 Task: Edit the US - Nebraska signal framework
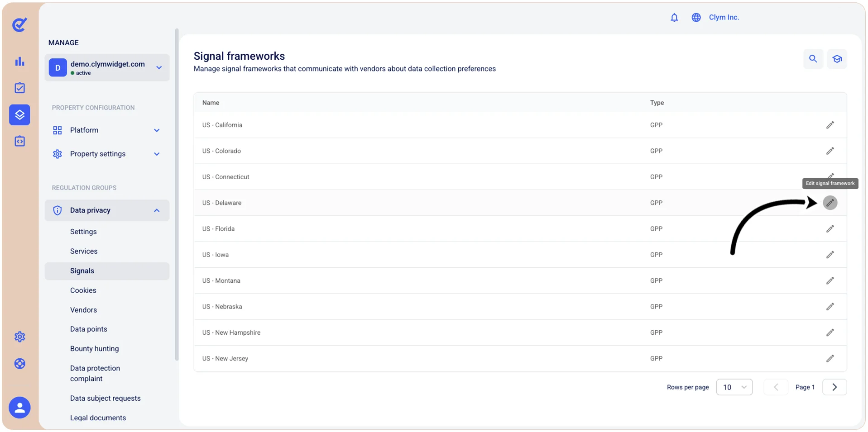[x=830, y=307]
